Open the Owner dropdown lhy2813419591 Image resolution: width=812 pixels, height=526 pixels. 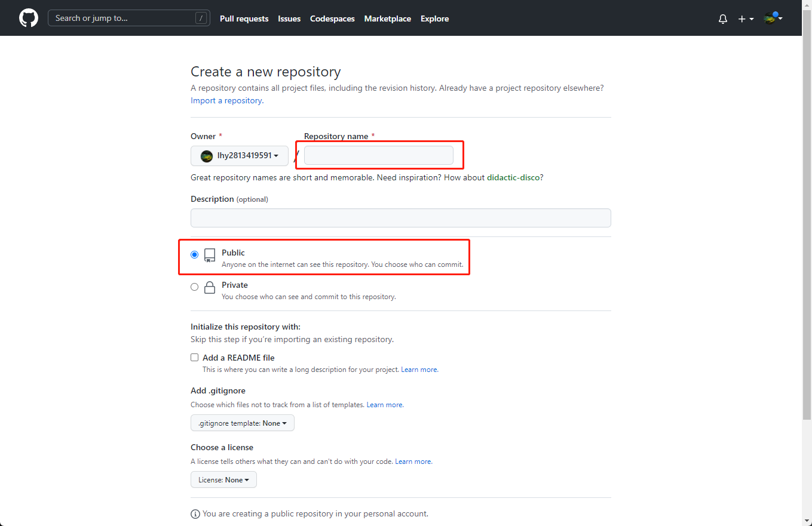coord(240,156)
